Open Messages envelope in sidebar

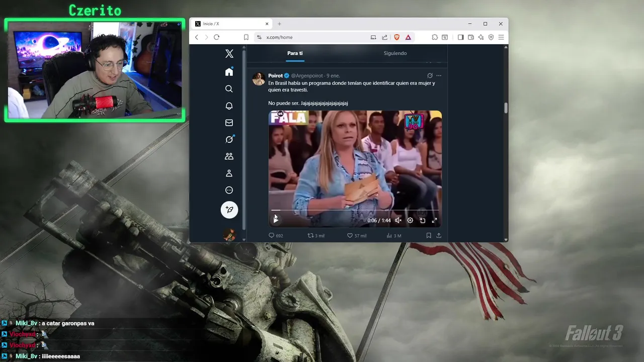229,123
